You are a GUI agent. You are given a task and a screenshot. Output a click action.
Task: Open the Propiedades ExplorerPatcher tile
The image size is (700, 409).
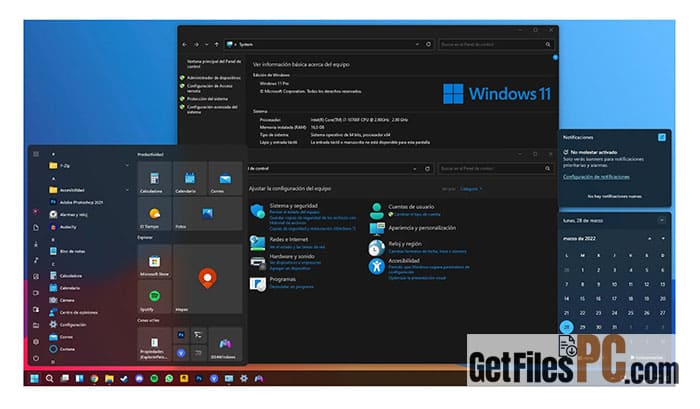[154, 344]
